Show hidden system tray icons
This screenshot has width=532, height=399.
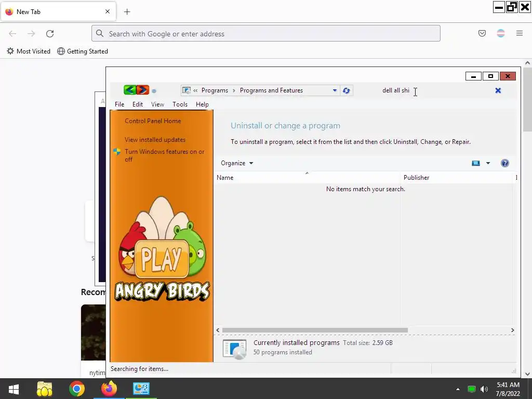coord(458,389)
